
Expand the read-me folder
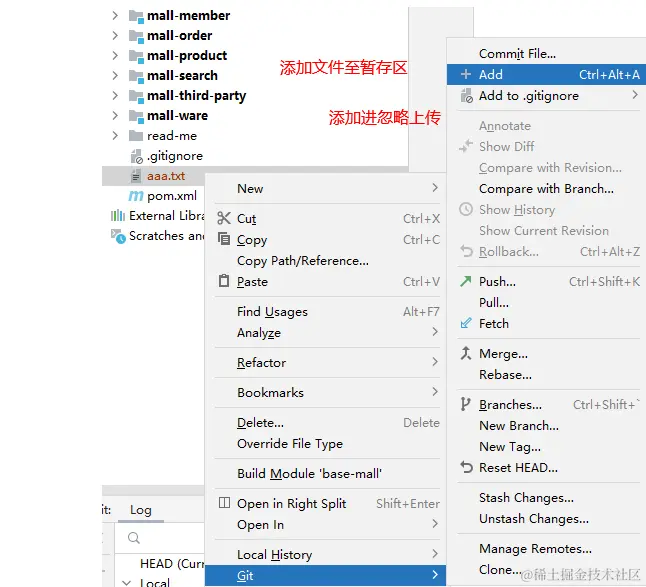(115, 136)
